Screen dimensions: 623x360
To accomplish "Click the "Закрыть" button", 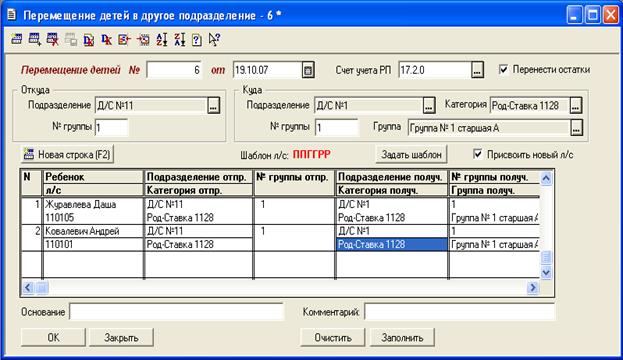I will tap(121, 337).
